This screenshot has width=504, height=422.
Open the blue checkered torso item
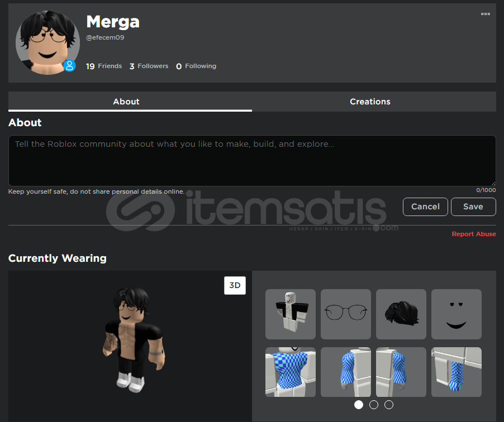click(x=290, y=372)
